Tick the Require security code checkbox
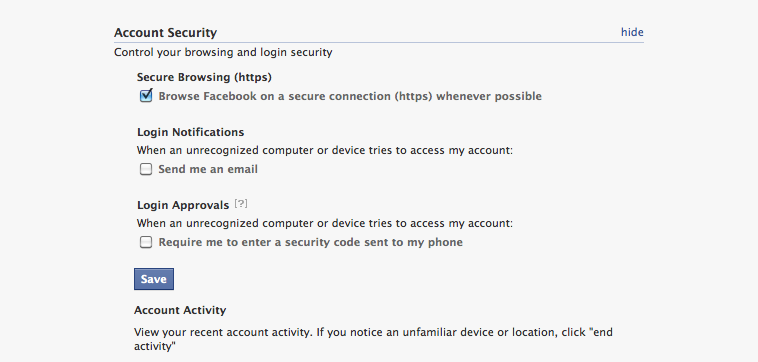The image size is (758, 362). [x=146, y=242]
